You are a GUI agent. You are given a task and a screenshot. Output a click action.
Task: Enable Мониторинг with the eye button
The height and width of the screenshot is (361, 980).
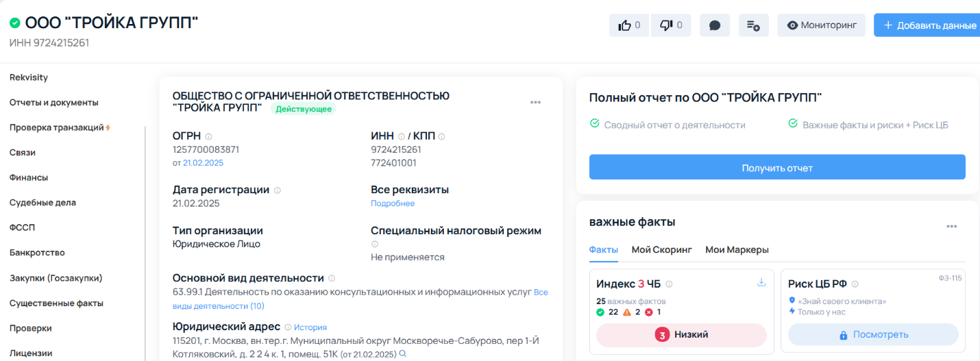coord(822,25)
